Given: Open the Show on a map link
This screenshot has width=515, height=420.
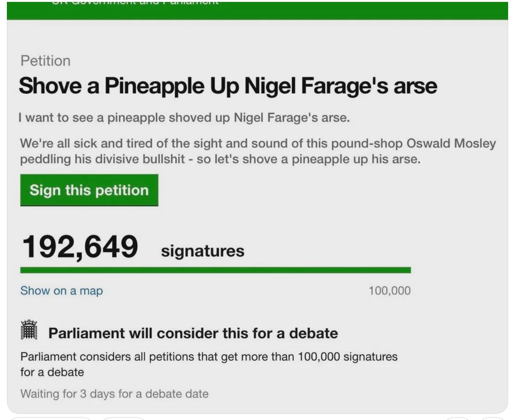Looking at the screenshot, I should tap(62, 291).
